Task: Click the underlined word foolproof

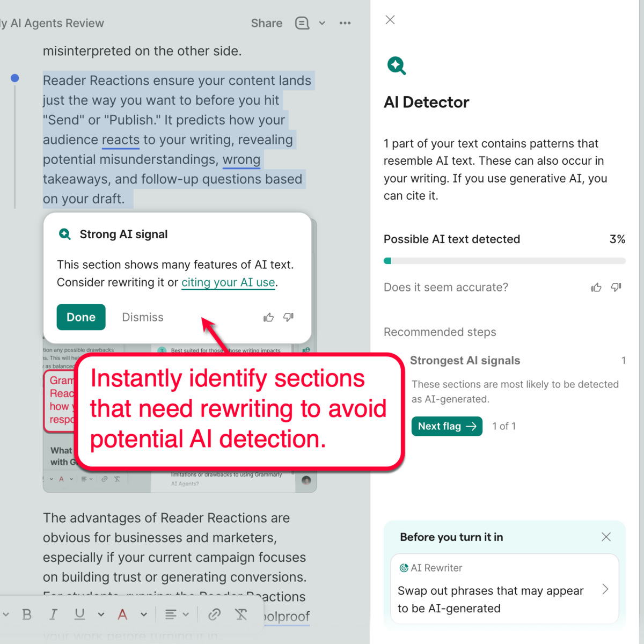Action: point(287,617)
